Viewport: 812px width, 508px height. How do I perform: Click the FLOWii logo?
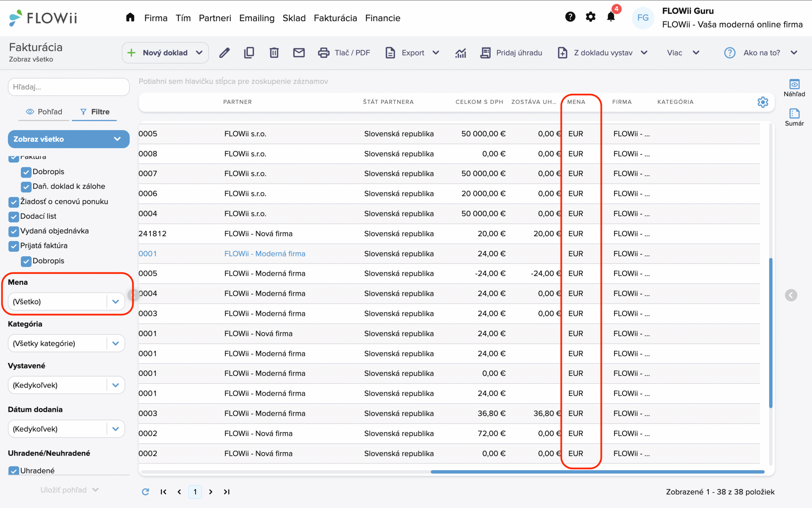(43, 18)
